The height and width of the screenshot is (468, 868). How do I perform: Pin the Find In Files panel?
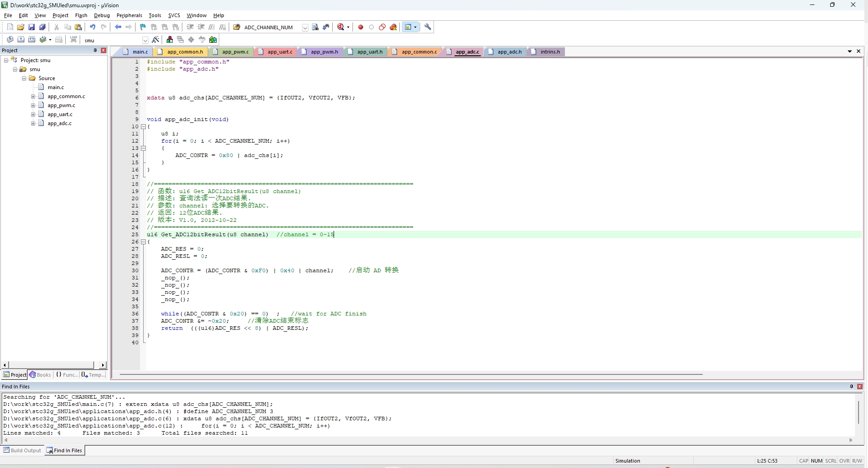click(851, 387)
